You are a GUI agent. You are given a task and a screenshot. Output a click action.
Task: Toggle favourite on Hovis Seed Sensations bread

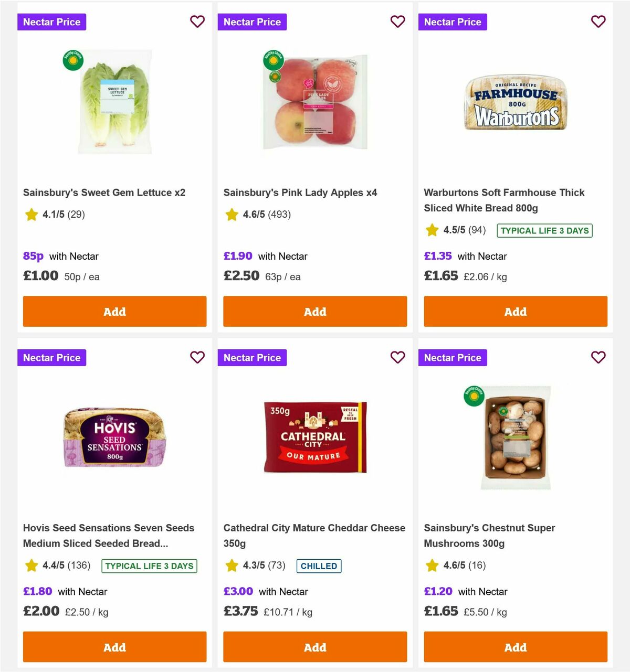point(197,357)
